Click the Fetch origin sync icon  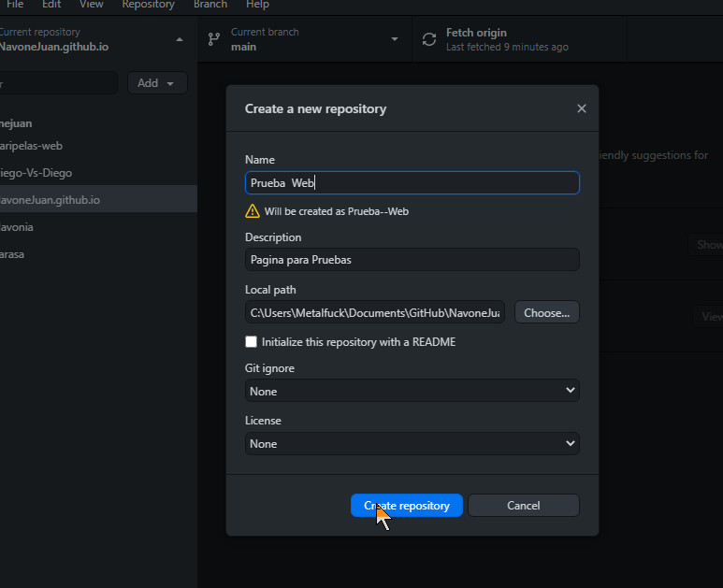click(429, 39)
